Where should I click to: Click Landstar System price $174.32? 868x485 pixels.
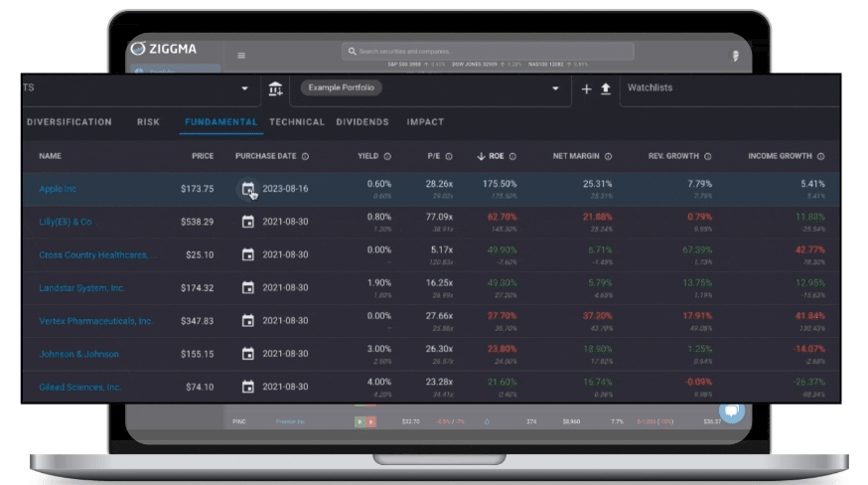point(197,288)
